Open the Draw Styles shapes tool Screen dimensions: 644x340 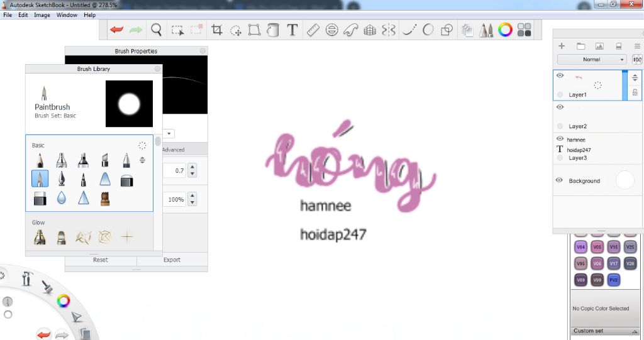pyautogui.click(x=447, y=30)
